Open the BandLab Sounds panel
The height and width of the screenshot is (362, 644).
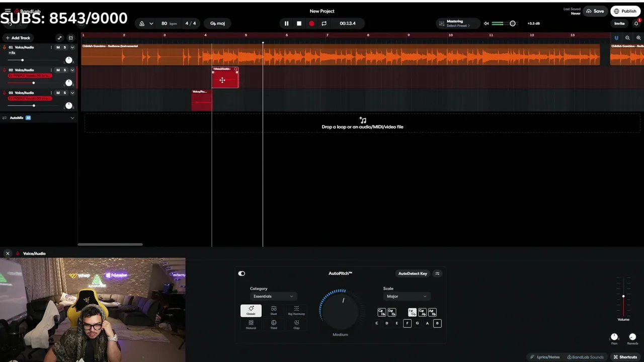(585, 357)
